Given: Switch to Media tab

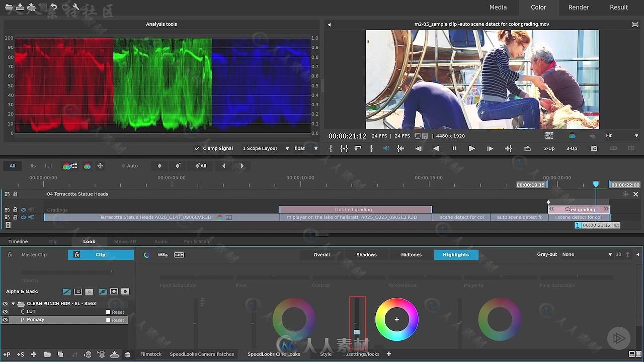Looking at the screenshot, I should coord(498,7).
